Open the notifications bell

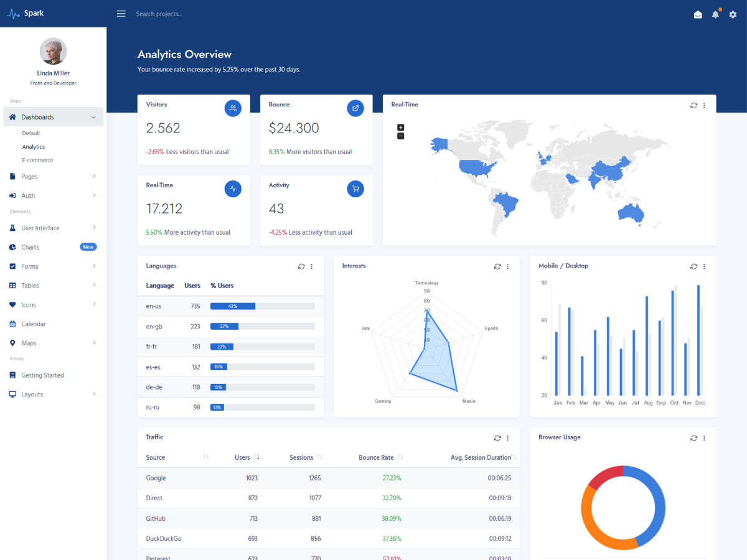[715, 14]
